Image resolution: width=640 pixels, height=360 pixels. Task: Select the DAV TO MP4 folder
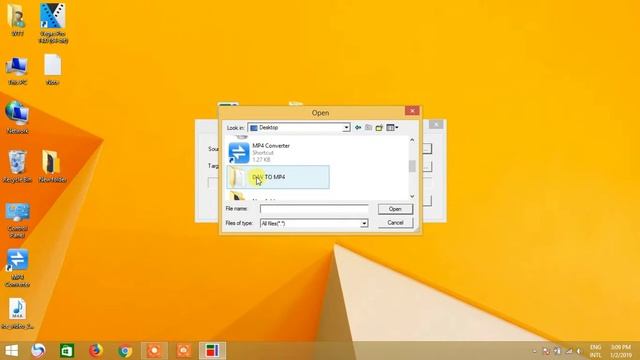click(x=278, y=177)
